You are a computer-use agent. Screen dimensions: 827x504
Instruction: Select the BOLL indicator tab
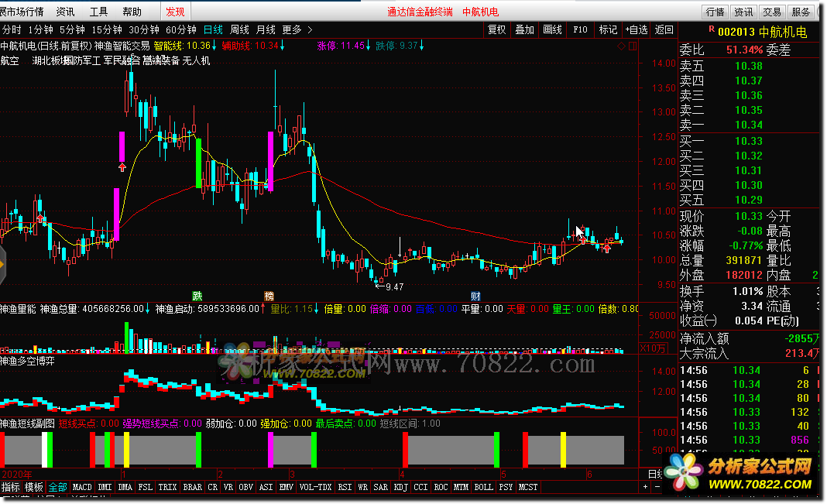tap(483, 487)
